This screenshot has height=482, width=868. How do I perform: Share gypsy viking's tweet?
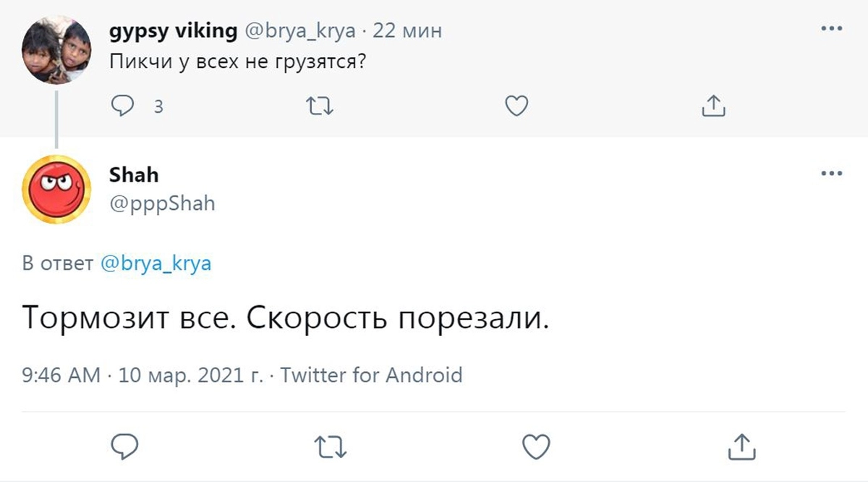pyautogui.click(x=713, y=106)
